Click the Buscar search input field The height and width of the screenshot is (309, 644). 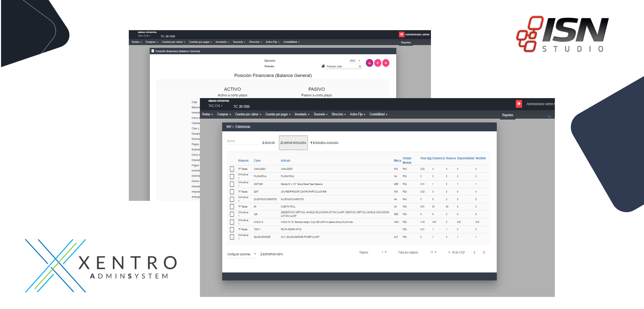click(242, 141)
